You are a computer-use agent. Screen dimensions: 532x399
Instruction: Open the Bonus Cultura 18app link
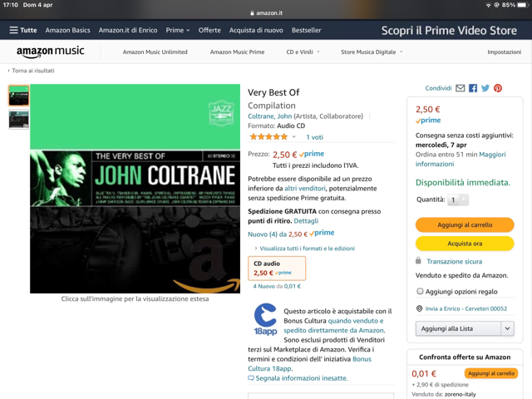(x=310, y=364)
